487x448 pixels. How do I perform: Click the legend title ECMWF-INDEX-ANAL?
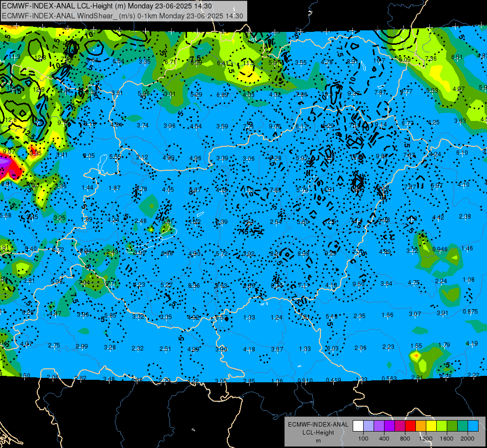318,425
